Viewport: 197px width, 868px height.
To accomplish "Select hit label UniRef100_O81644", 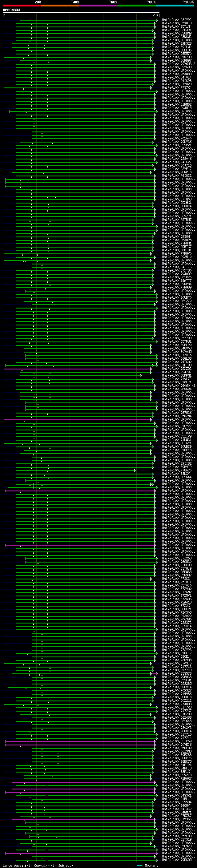I will tap(177, 477).
